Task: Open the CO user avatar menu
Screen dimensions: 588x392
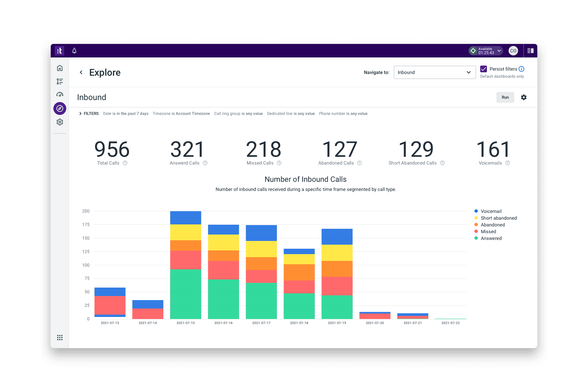Action: [x=513, y=51]
